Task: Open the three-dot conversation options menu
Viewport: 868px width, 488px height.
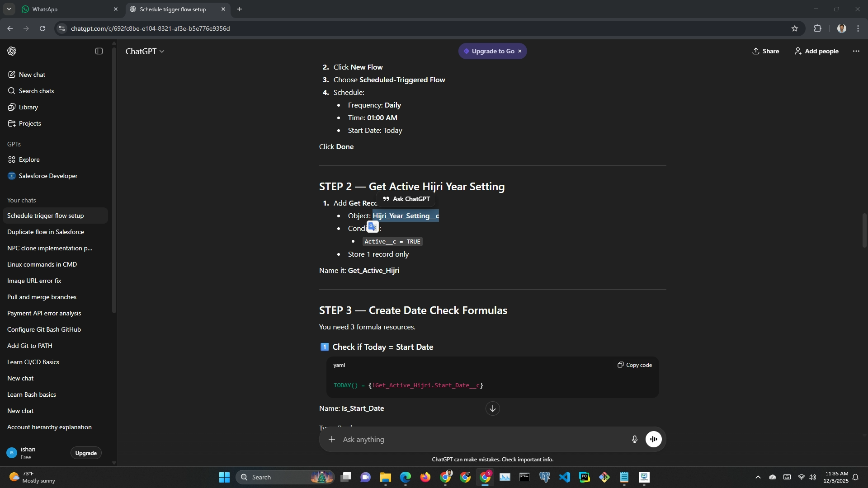Action: pyautogui.click(x=856, y=51)
